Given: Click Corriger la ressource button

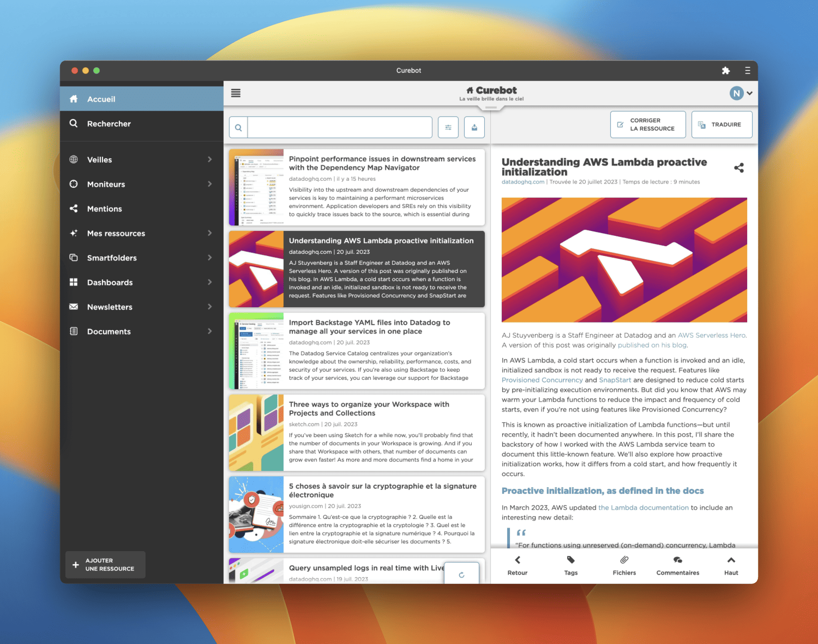Looking at the screenshot, I should [648, 124].
